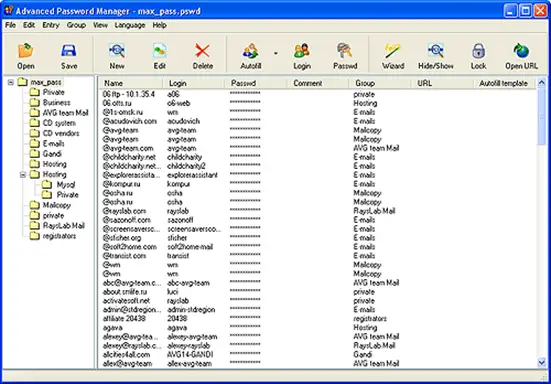Lock the database with Lock icon
551x384 pixels.
(478, 51)
